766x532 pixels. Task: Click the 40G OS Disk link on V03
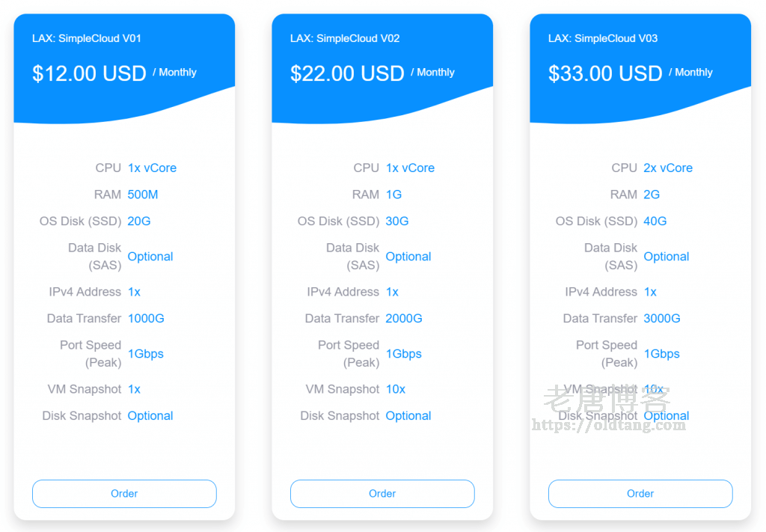653,221
